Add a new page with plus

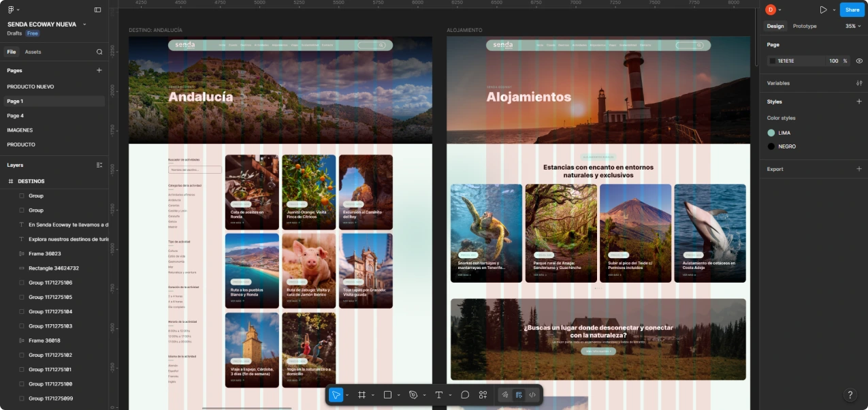[99, 70]
